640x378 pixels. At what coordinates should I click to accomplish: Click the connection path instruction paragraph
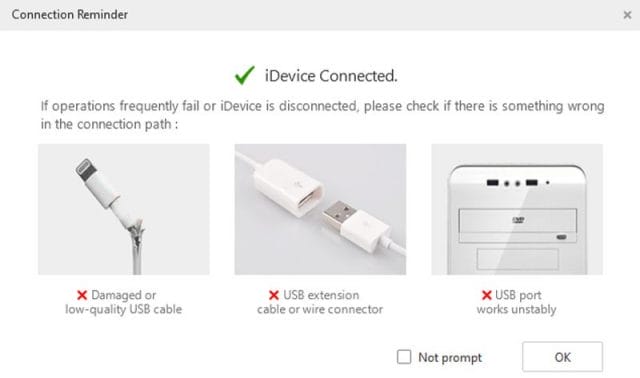[322, 115]
